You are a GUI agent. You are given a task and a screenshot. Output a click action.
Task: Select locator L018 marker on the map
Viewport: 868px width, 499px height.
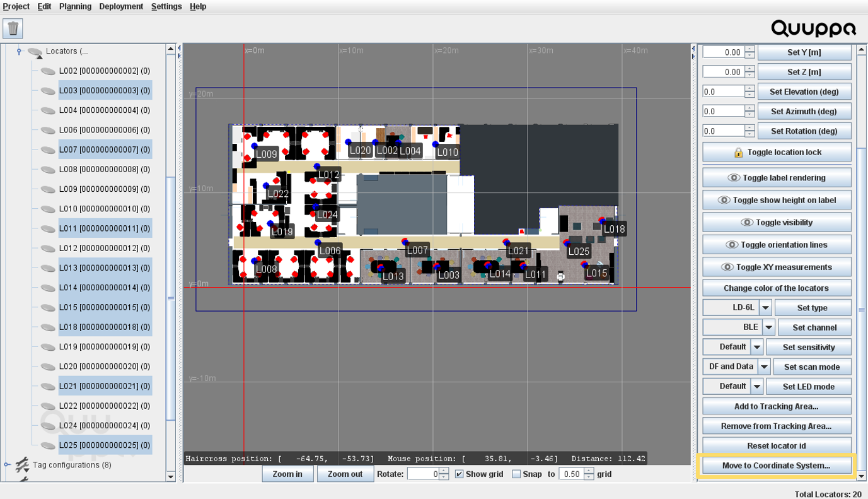(x=603, y=221)
